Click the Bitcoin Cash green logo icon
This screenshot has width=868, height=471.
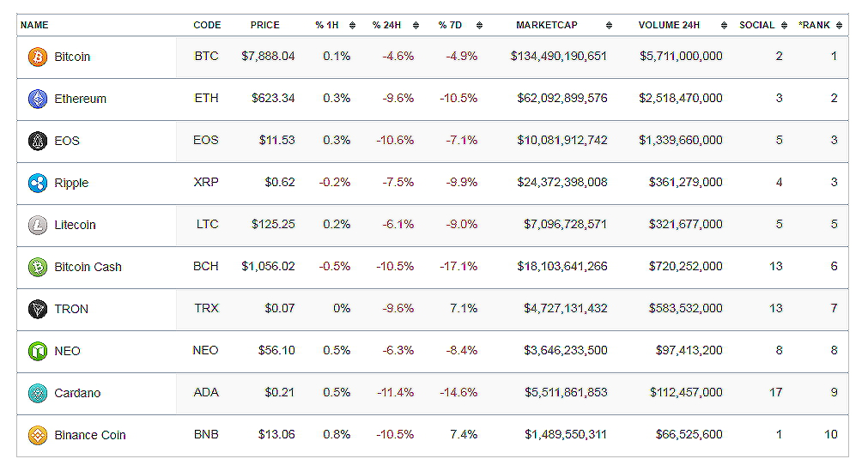[x=38, y=267]
